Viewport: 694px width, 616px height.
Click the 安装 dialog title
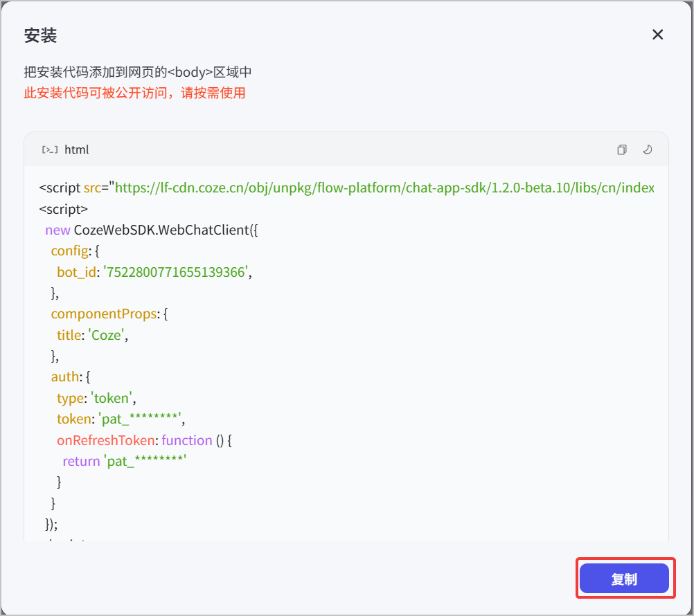coord(40,35)
